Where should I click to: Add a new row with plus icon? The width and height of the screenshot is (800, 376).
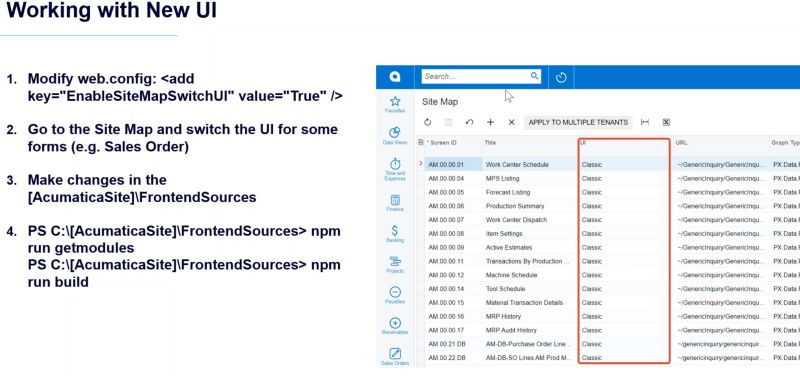tap(490, 122)
